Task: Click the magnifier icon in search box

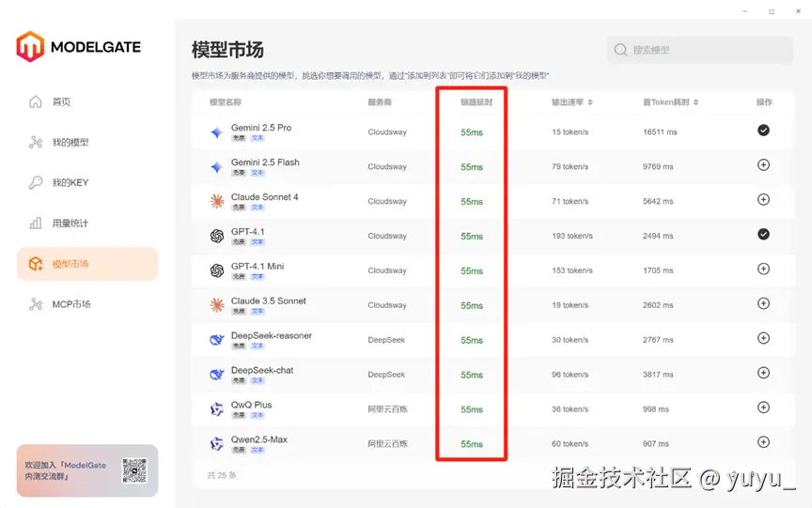Action: [620, 50]
